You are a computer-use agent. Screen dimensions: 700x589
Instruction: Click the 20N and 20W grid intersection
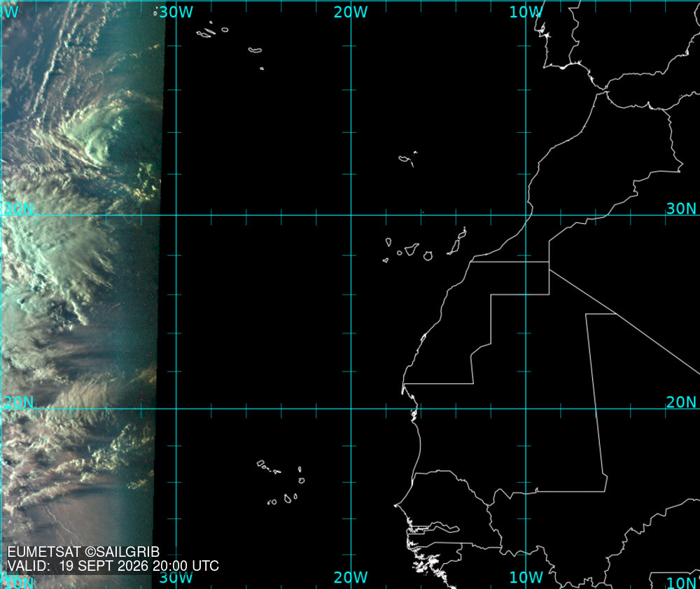(x=351, y=409)
